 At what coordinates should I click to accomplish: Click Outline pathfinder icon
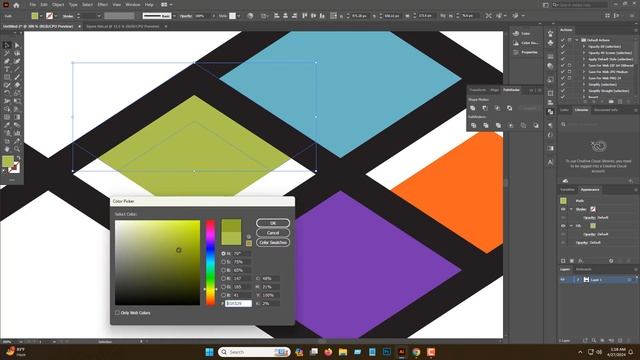[x=523, y=125]
